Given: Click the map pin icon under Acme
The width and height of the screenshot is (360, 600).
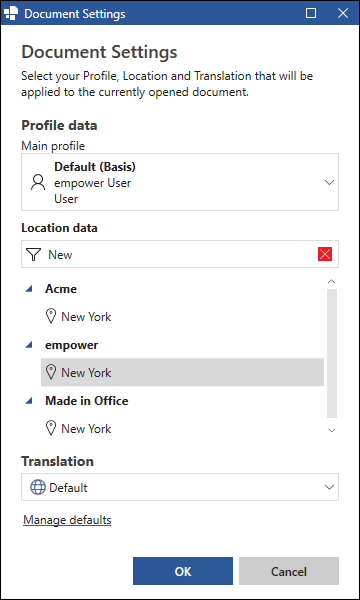Looking at the screenshot, I should [51, 317].
